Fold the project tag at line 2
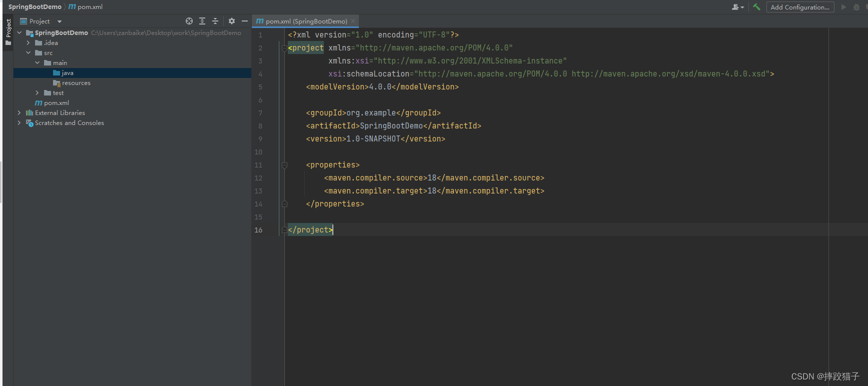 click(x=284, y=48)
